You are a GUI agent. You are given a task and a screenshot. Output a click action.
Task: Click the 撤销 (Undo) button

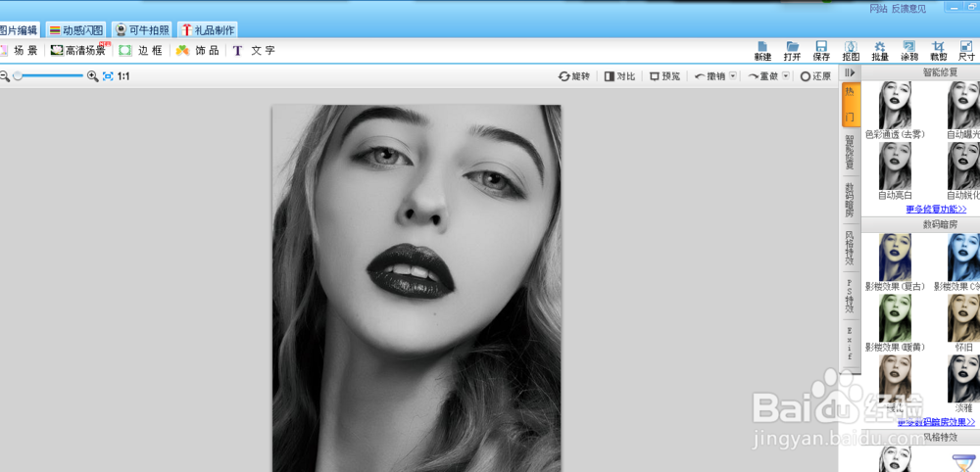pos(710,76)
